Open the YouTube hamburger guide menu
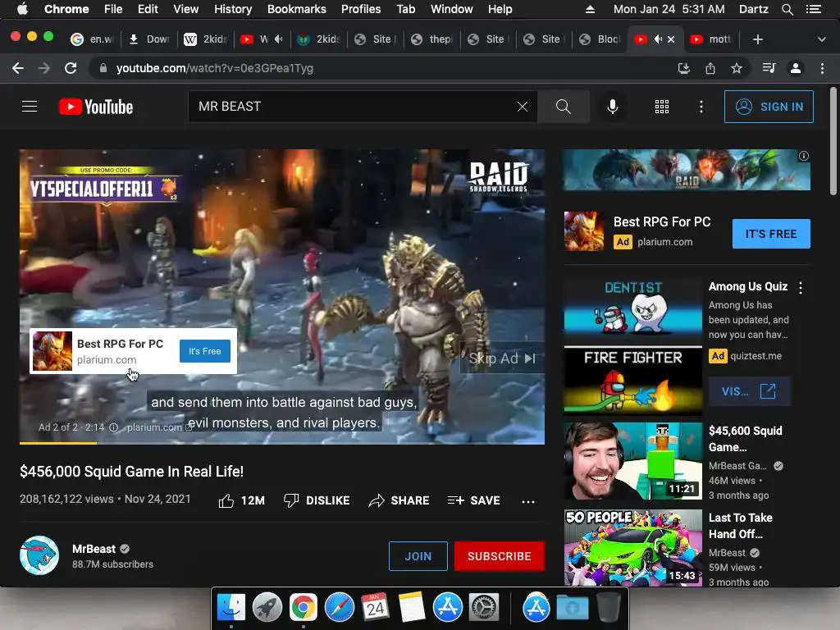The height and width of the screenshot is (630, 840). coord(30,107)
